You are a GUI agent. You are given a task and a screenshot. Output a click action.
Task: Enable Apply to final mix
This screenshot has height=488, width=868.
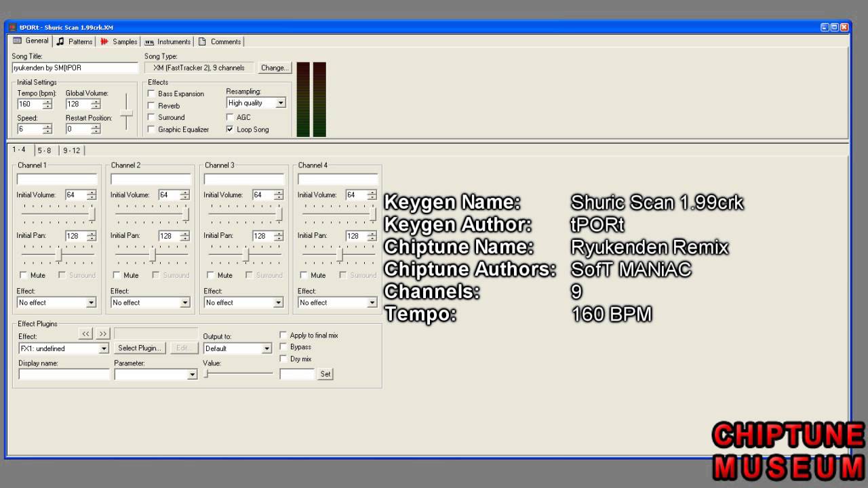click(283, 335)
